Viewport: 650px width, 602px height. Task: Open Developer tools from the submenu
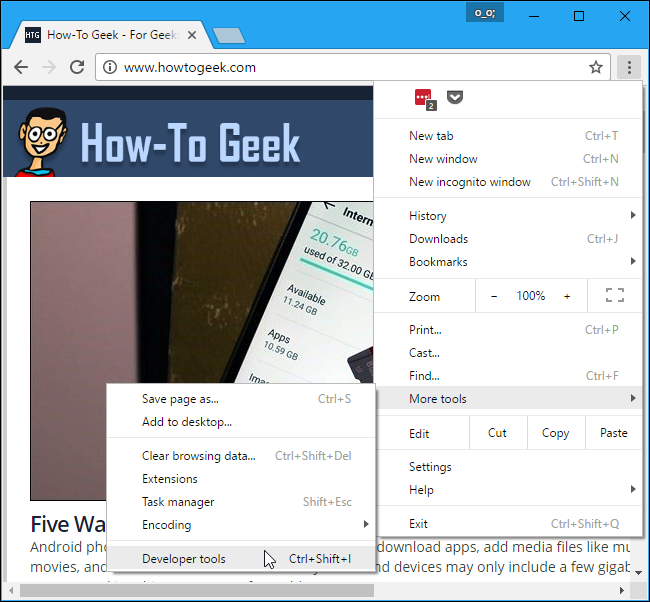pyautogui.click(x=241, y=559)
